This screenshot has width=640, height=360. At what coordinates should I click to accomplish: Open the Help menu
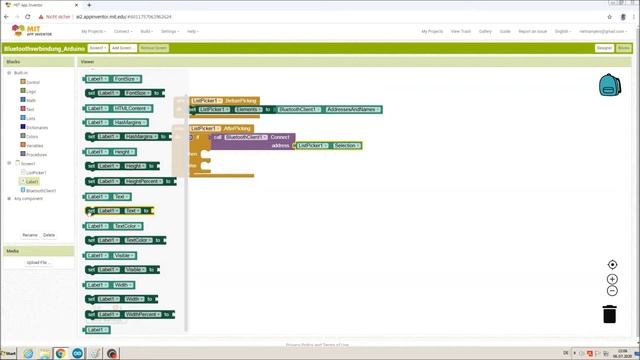(193, 31)
